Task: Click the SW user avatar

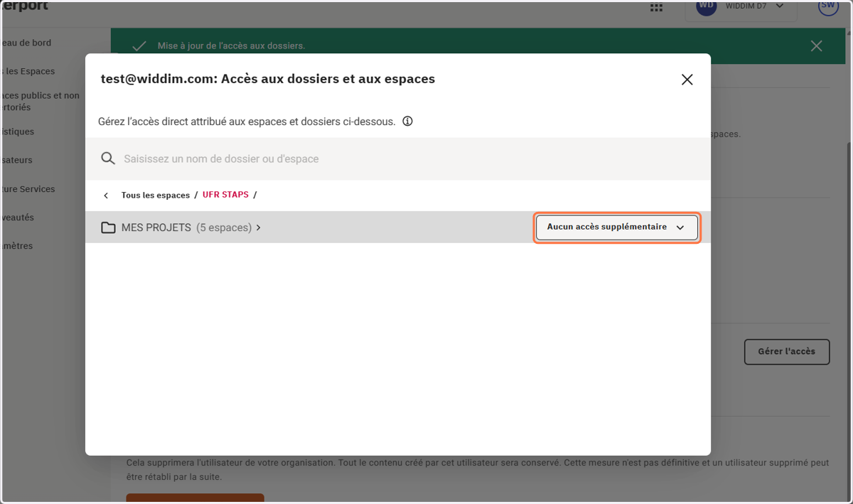Action: 828,6
